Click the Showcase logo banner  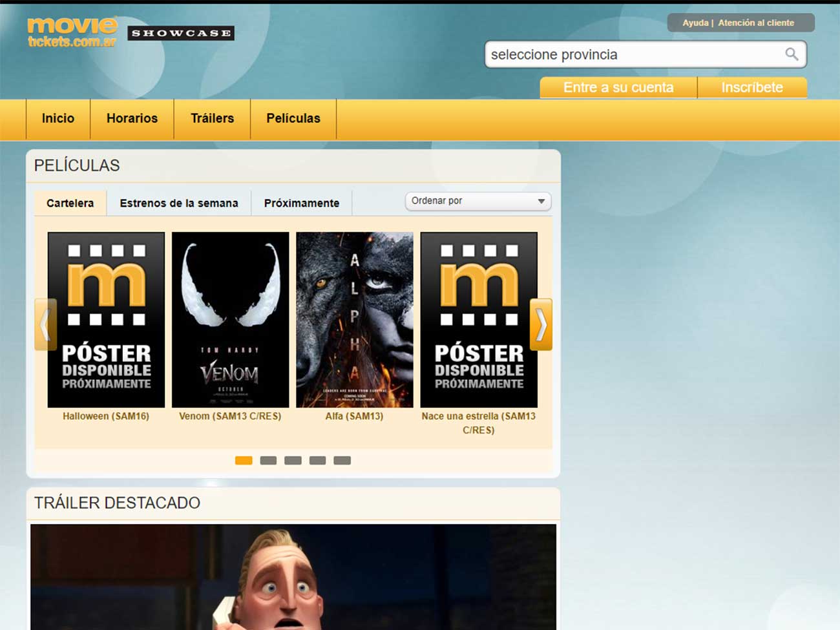pos(181,33)
